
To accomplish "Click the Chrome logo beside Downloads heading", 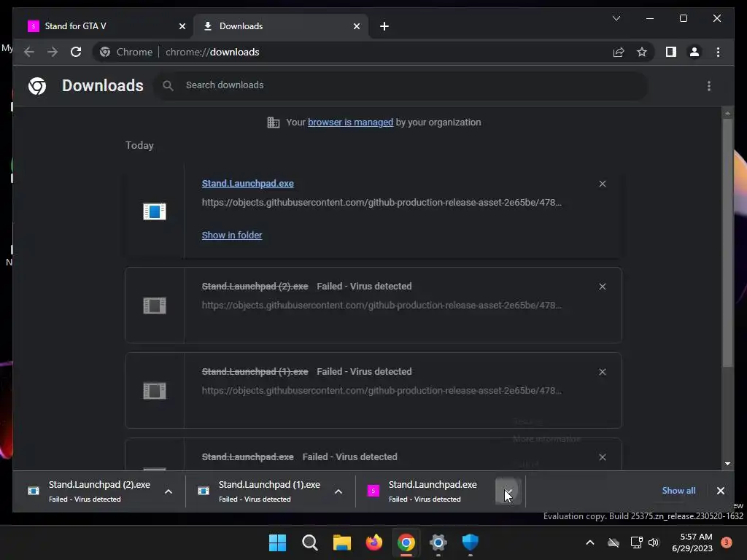I will 37,86.
